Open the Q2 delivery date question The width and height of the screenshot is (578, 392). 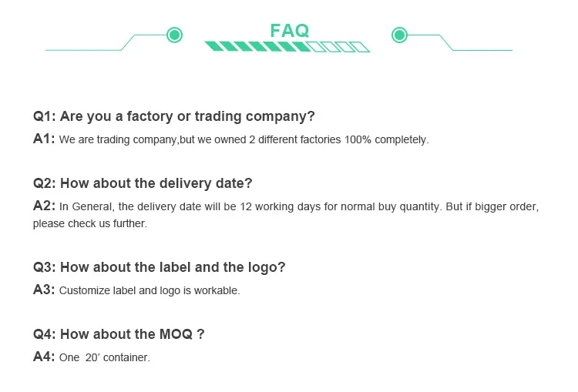143,183
